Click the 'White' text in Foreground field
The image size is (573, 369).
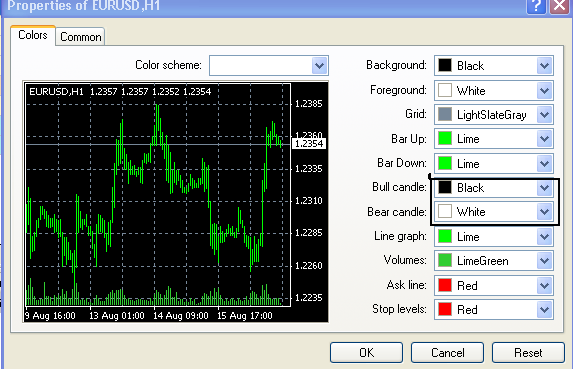471,90
